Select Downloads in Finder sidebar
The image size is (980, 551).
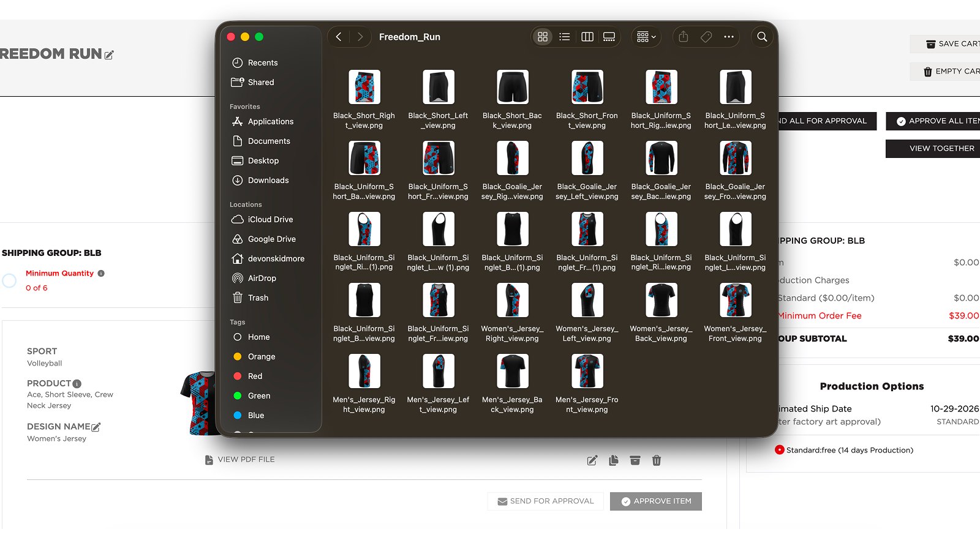[x=269, y=180]
